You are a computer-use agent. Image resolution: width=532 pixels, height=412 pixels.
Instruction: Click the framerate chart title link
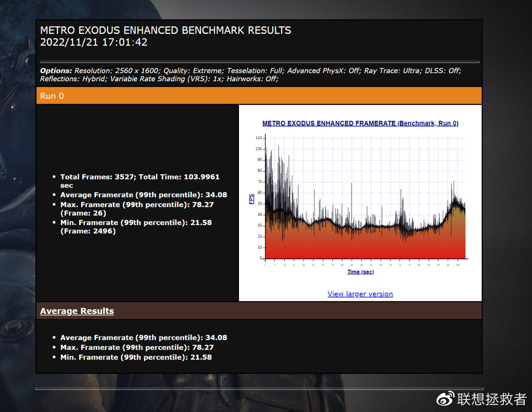360,123
